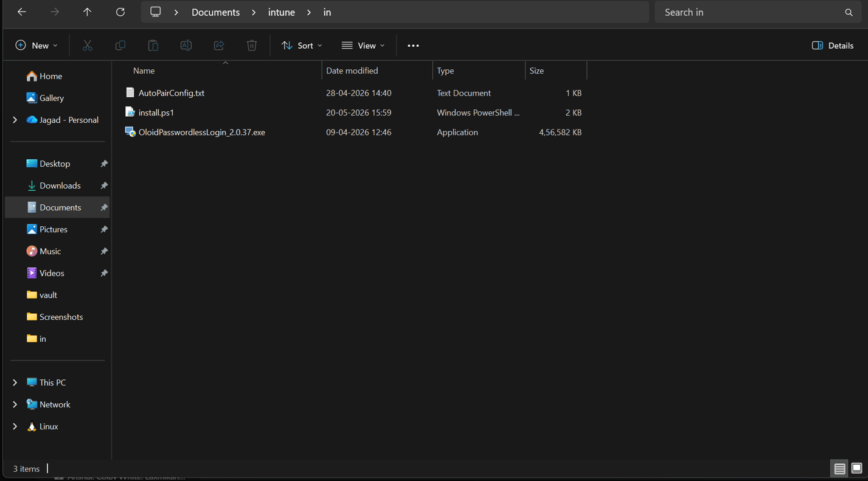Click the Share icon in toolbar
The height and width of the screenshot is (481, 868).
(x=219, y=46)
